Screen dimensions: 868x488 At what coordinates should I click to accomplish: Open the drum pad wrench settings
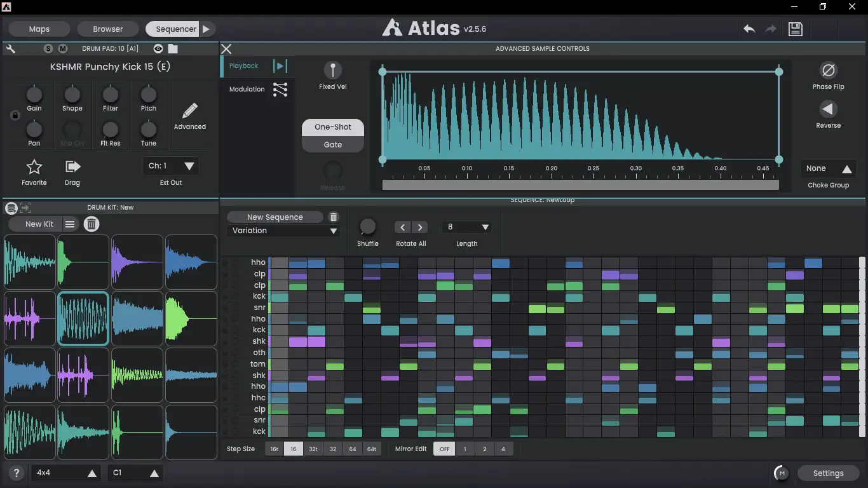click(11, 49)
